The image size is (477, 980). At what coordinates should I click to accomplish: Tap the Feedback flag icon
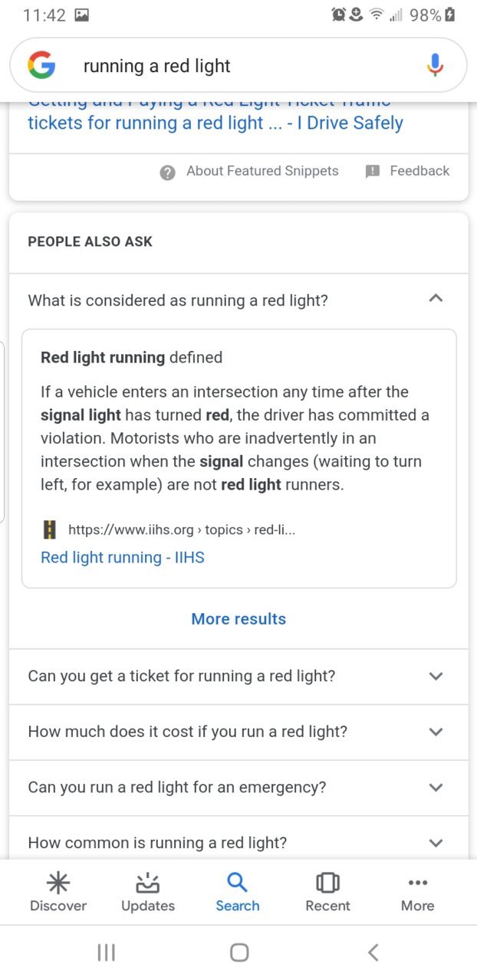(373, 172)
